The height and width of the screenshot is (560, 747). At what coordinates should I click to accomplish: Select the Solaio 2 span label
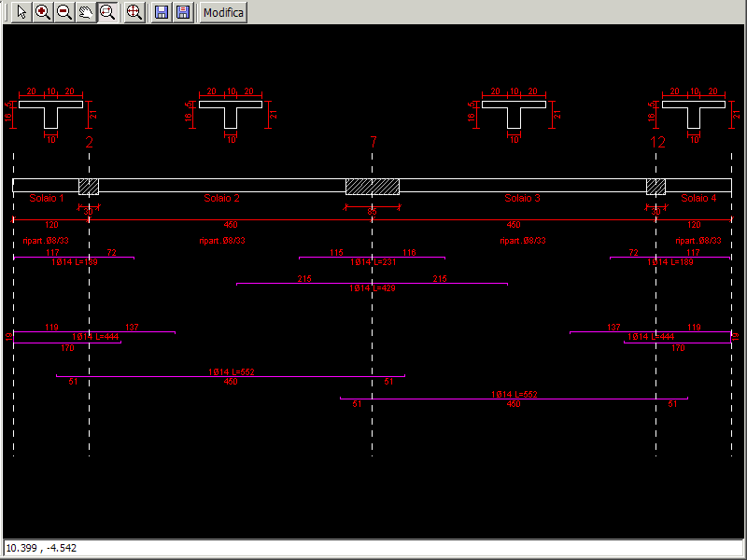click(x=222, y=198)
